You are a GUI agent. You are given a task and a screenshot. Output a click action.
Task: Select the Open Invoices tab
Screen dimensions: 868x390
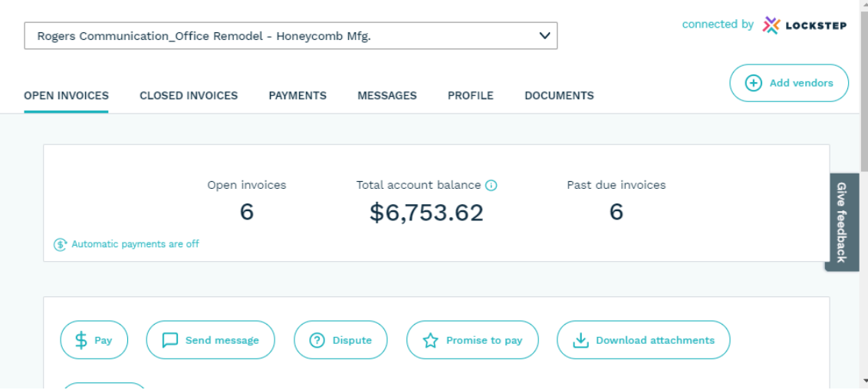pyautogui.click(x=66, y=96)
